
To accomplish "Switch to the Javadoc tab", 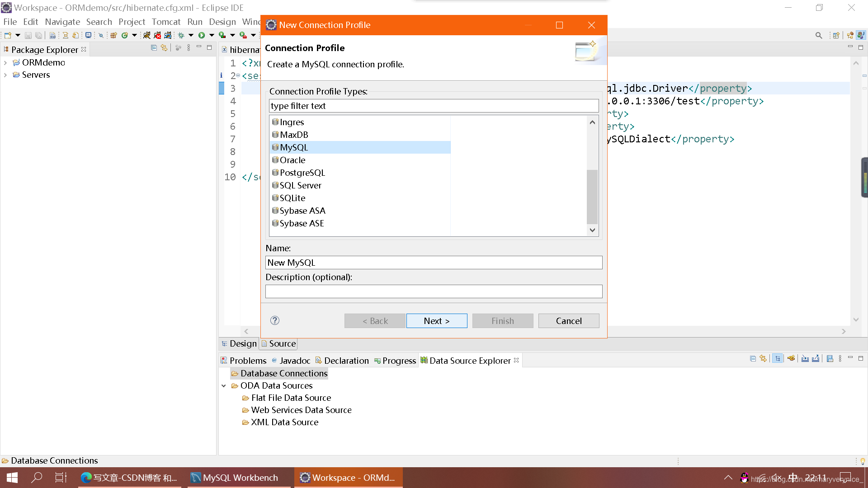I will click(x=291, y=361).
